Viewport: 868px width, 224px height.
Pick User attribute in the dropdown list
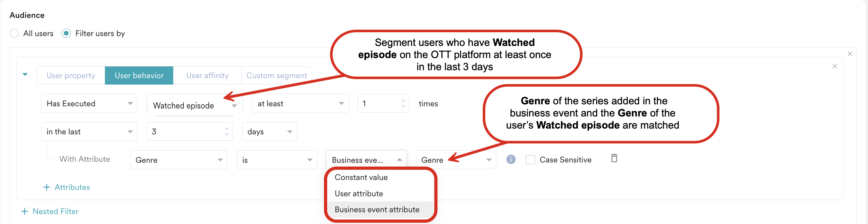358,194
